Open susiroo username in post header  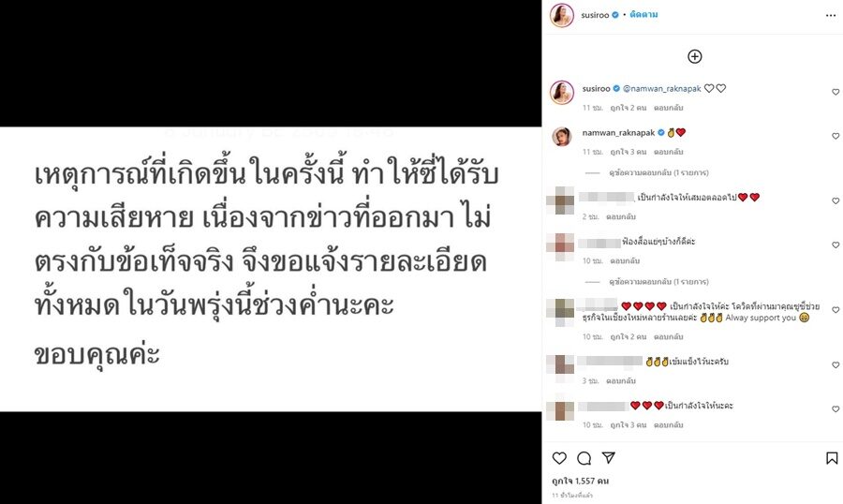click(x=595, y=15)
